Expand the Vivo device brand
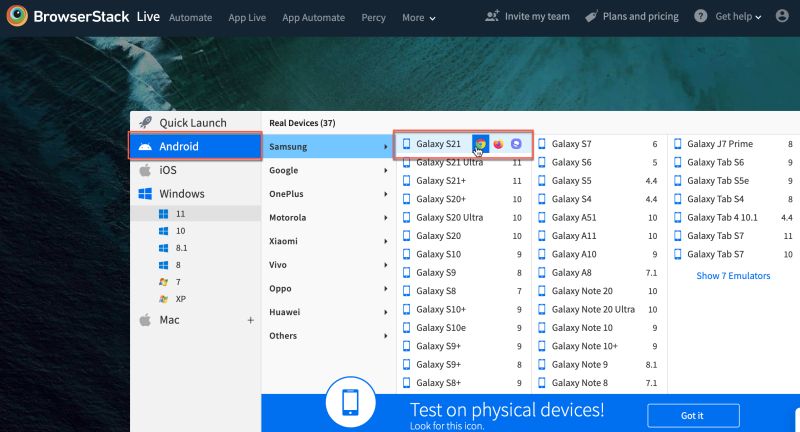This screenshot has width=800, height=432. pyautogui.click(x=328, y=265)
